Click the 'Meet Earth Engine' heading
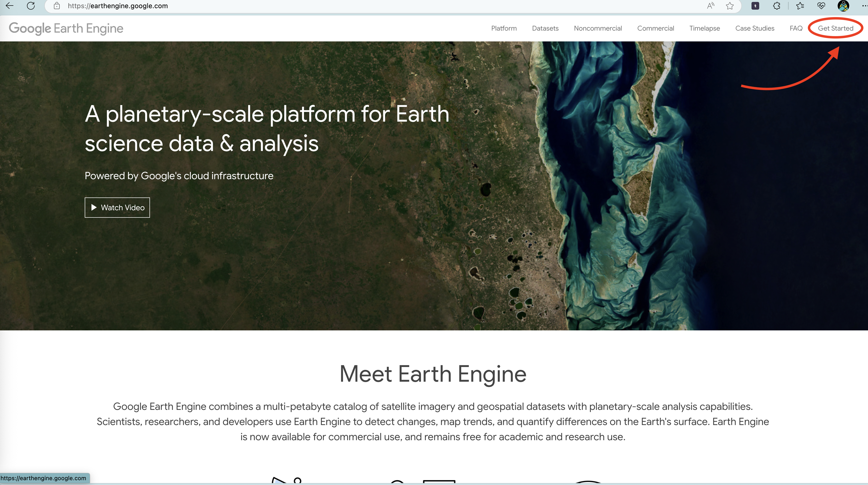Viewport: 868px width, 485px height. point(433,374)
